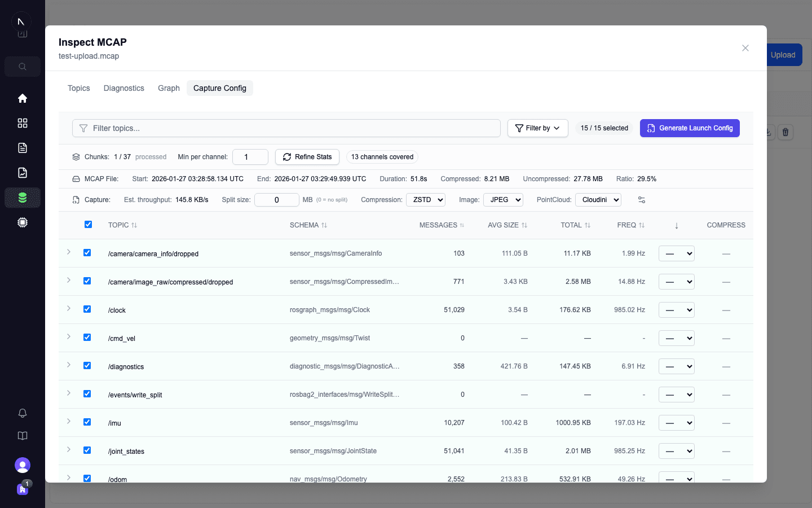
Task: Open the dashboard grid sidebar icon
Action: [x=23, y=123]
